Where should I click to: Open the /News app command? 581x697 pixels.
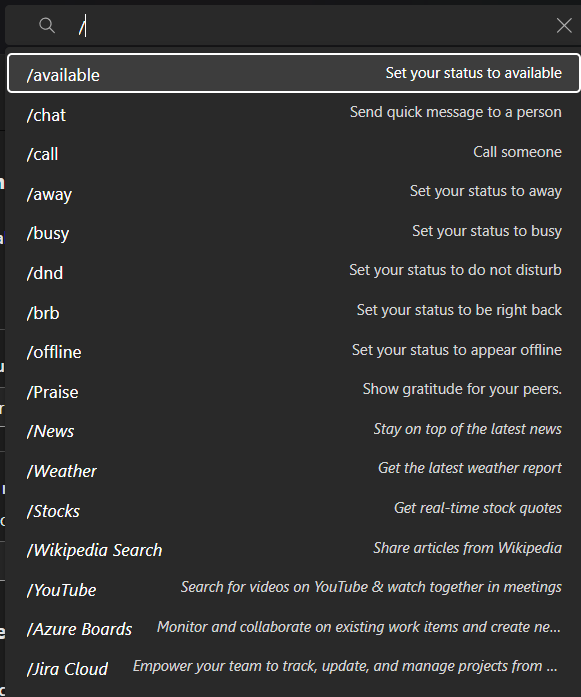294,430
